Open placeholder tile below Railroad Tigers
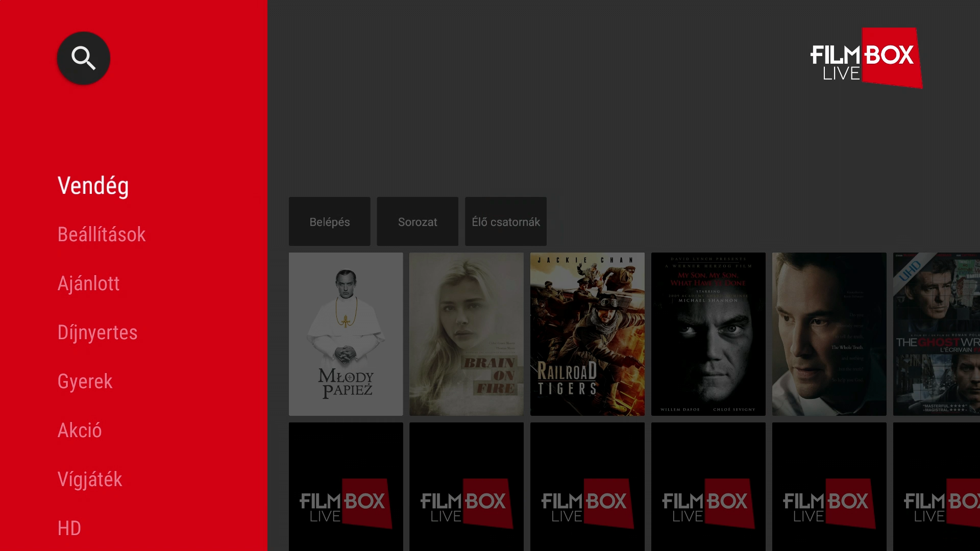The height and width of the screenshot is (551, 980). point(587,487)
